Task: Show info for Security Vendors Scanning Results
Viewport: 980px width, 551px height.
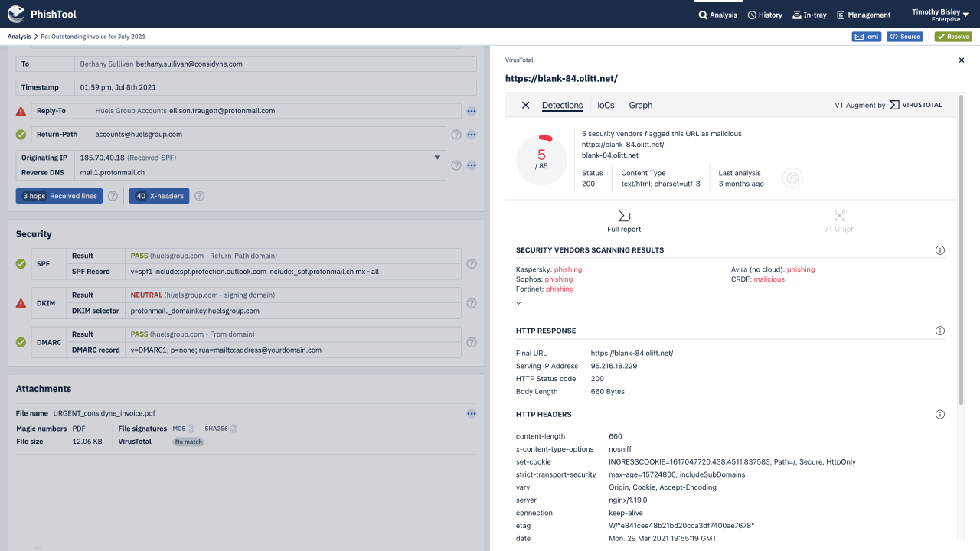Action: click(x=940, y=250)
